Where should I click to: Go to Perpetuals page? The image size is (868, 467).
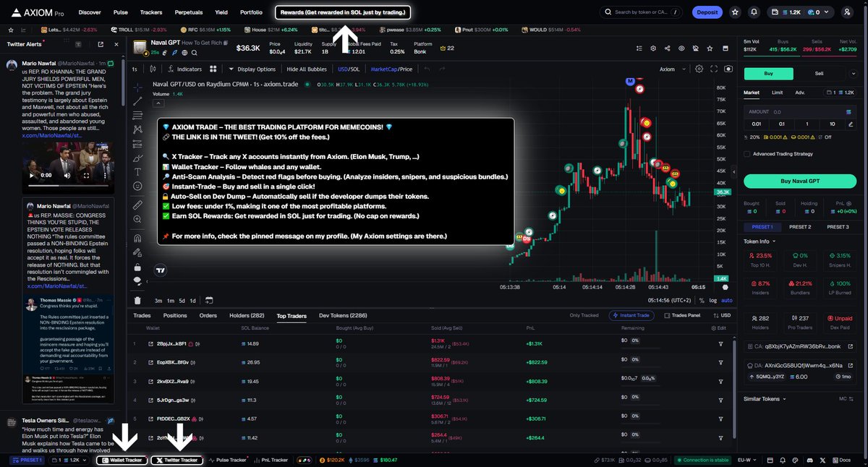pyautogui.click(x=188, y=12)
